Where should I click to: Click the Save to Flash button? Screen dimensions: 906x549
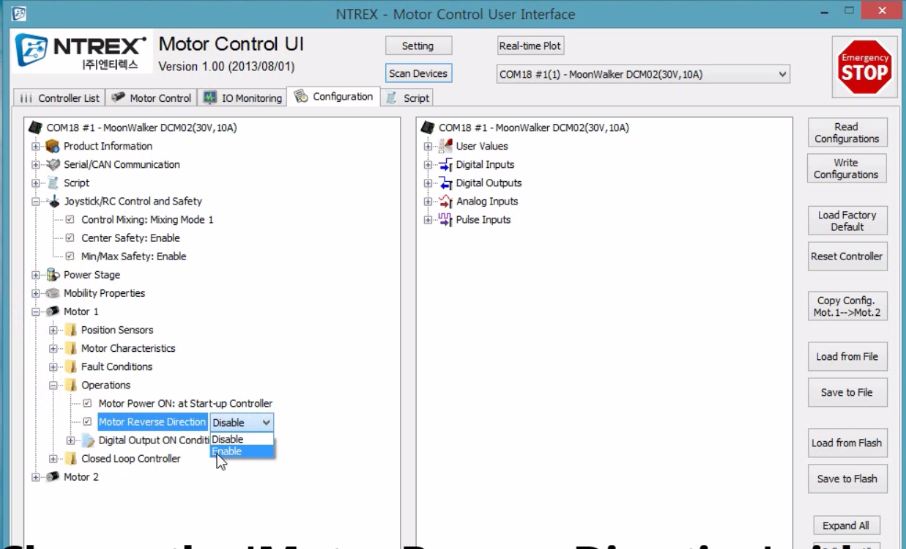847,478
